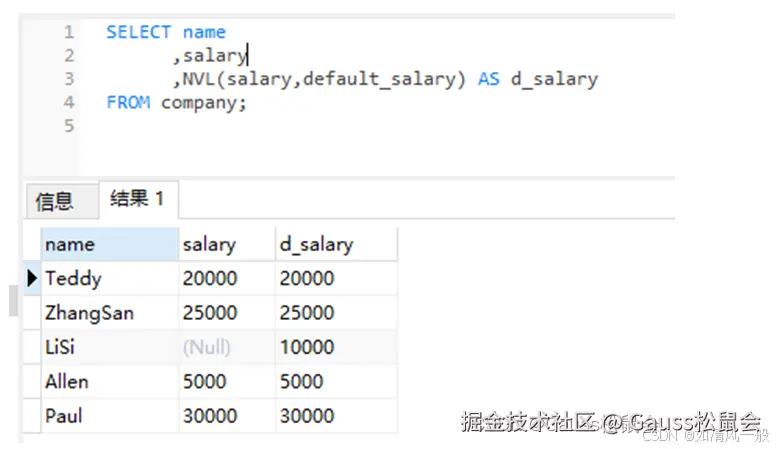Switch to the 信息 tab
This screenshot has width=776, height=449.
tap(61, 201)
